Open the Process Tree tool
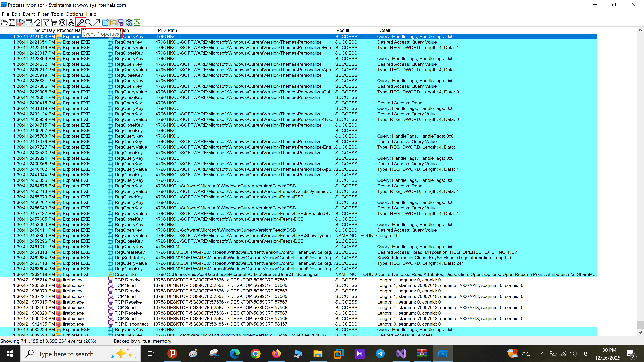This screenshot has width=644, height=362. point(71,22)
